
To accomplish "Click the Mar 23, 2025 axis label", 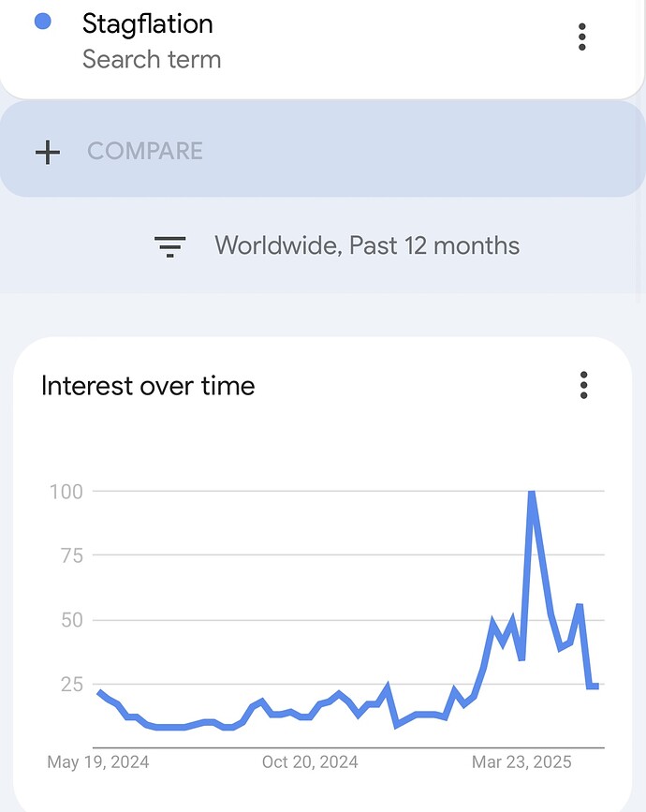I will pos(521,761).
